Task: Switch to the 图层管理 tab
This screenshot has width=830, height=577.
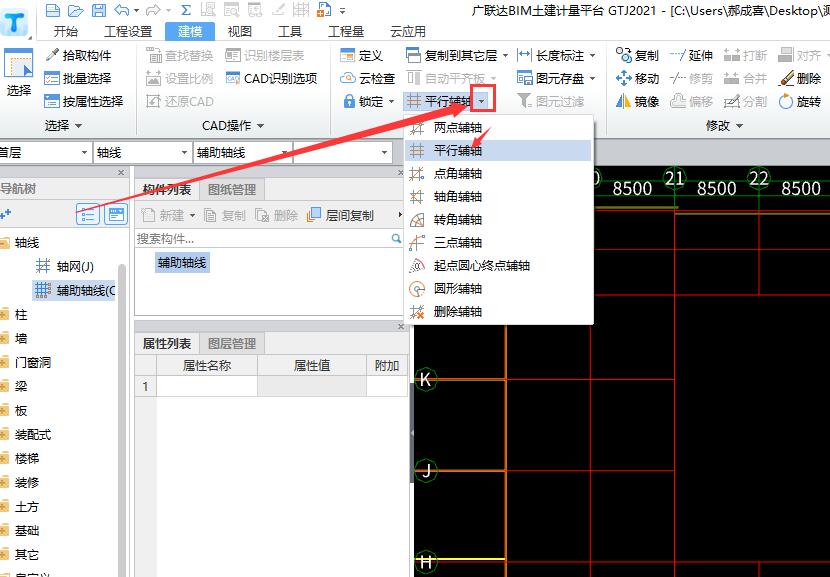Action: [x=231, y=344]
